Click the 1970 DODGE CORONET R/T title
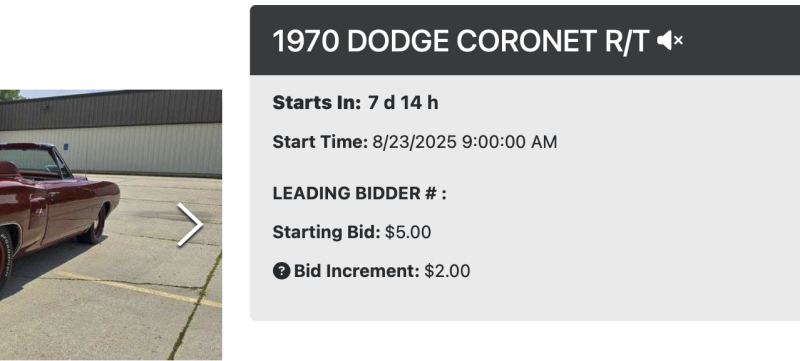This screenshot has height=361, width=800. pyautogui.click(x=461, y=41)
